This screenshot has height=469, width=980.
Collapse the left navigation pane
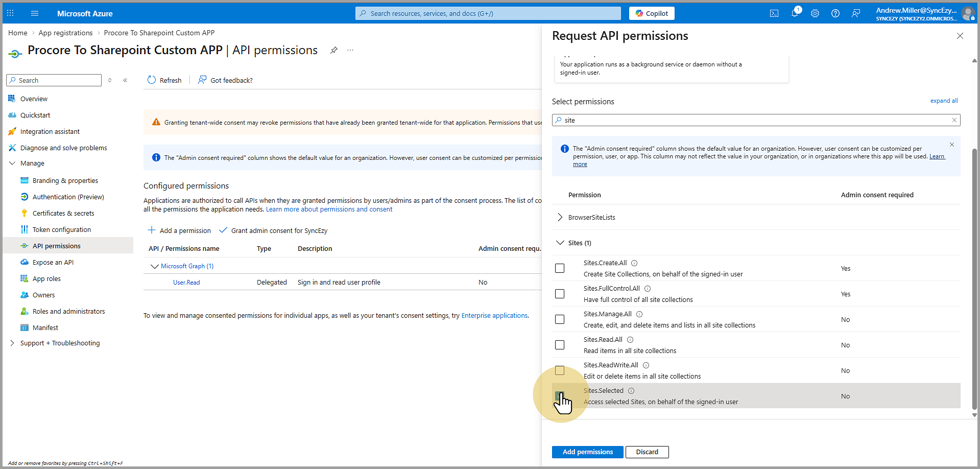pyautogui.click(x=125, y=80)
